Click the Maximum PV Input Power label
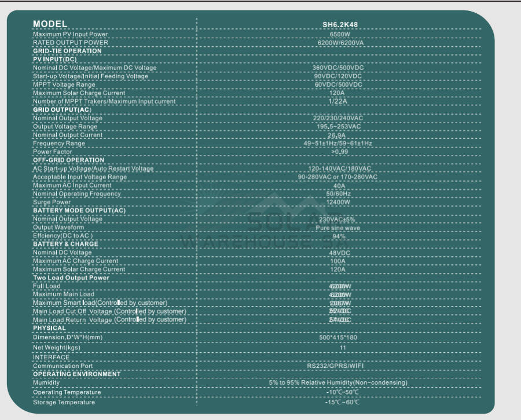 70,34
